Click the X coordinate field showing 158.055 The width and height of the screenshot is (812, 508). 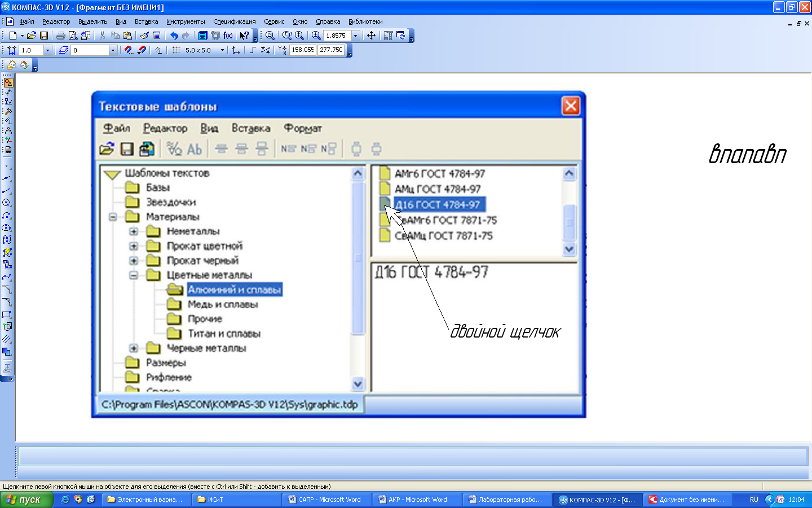(303, 50)
